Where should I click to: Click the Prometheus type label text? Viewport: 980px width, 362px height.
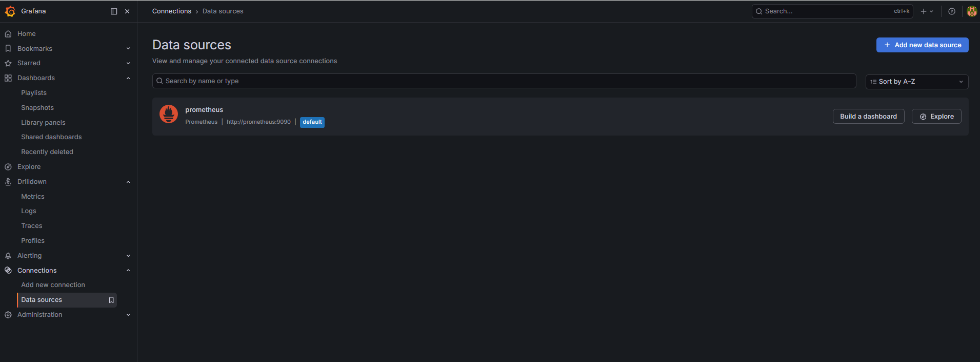pos(201,122)
